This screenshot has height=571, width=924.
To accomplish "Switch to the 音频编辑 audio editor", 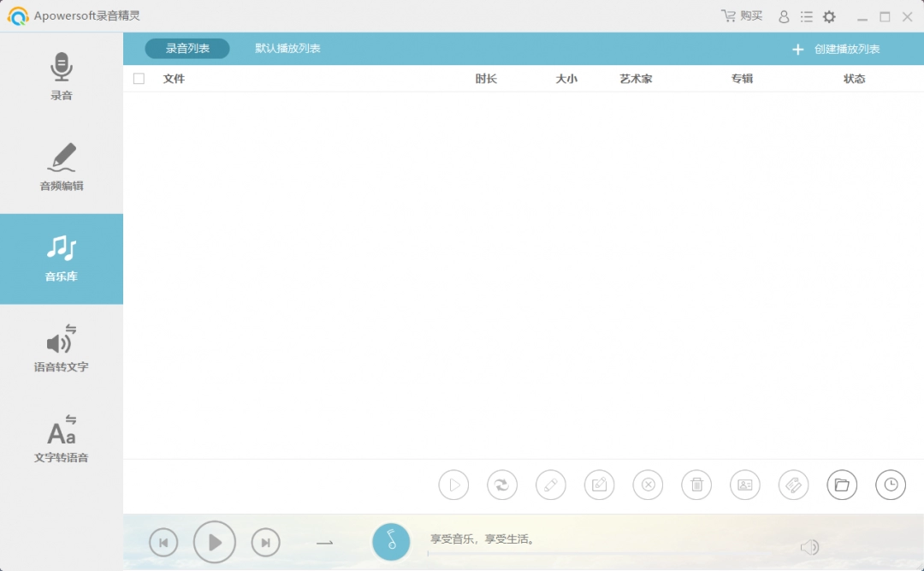I will (60, 167).
